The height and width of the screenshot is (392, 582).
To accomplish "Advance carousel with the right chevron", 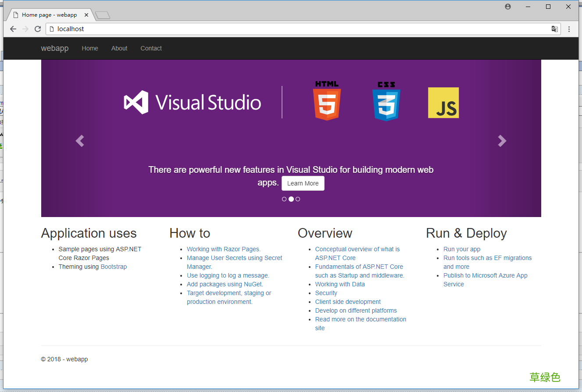I will [502, 141].
